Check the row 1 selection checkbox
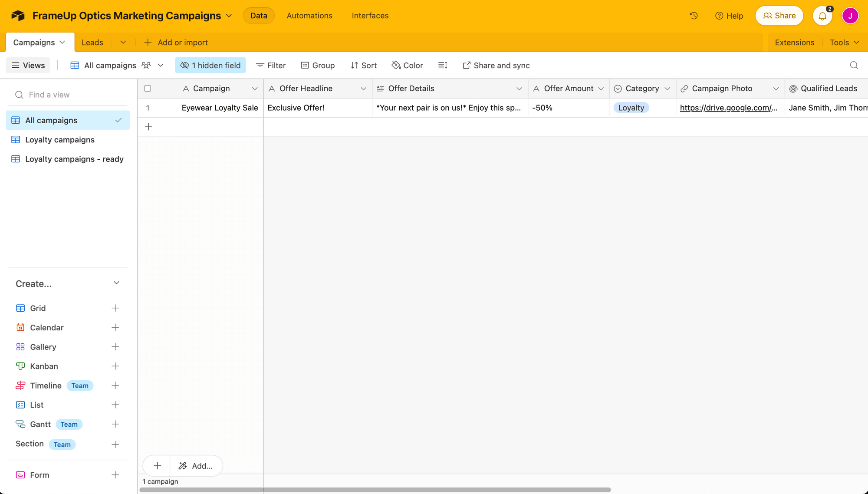Viewport: 868px width, 494px height. click(x=148, y=108)
